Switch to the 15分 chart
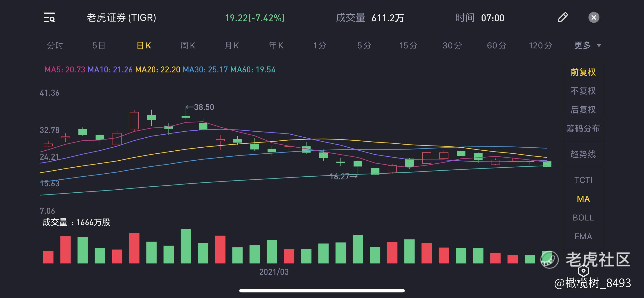644x298 pixels. (x=408, y=45)
